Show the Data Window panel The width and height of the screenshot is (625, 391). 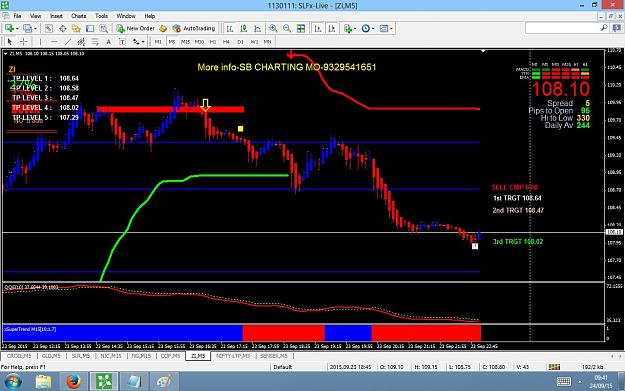tap(63, 28)
